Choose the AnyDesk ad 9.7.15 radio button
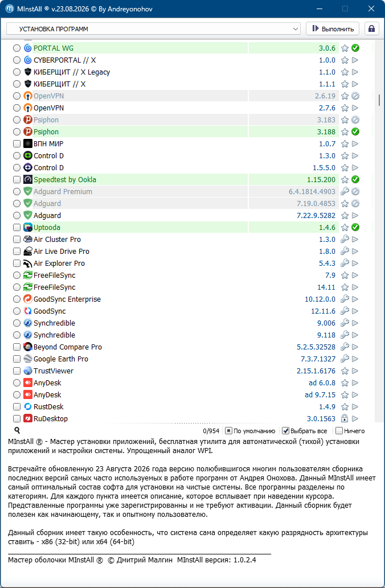This screenshot has width=385, height=588. (x=17, y=395)
